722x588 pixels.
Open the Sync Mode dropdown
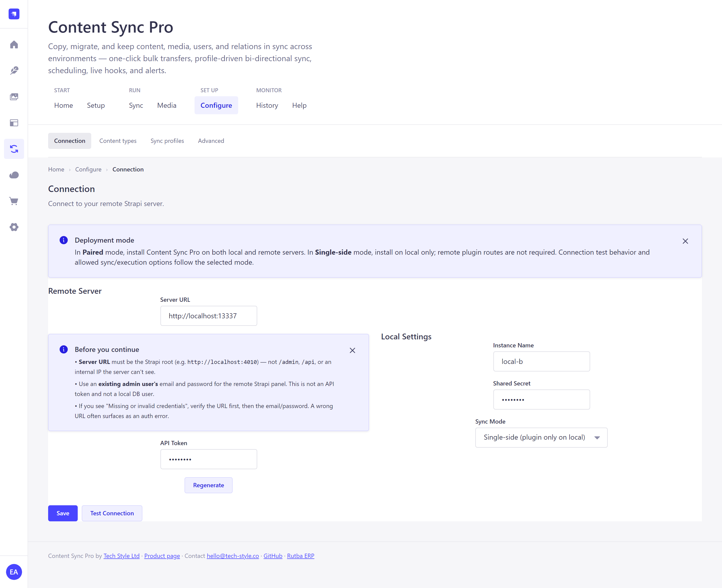click(541, 438)
